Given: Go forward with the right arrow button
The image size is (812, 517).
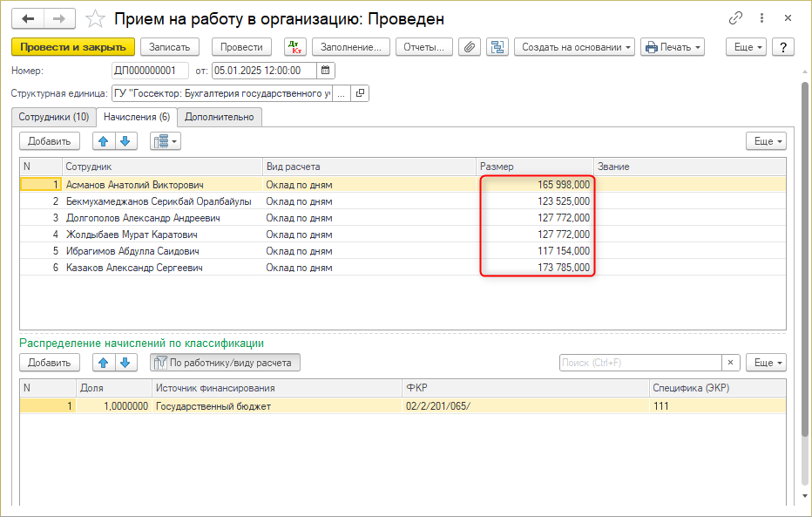Looking at the screenshot, I should pyautogui.click(x=59, y=18).
